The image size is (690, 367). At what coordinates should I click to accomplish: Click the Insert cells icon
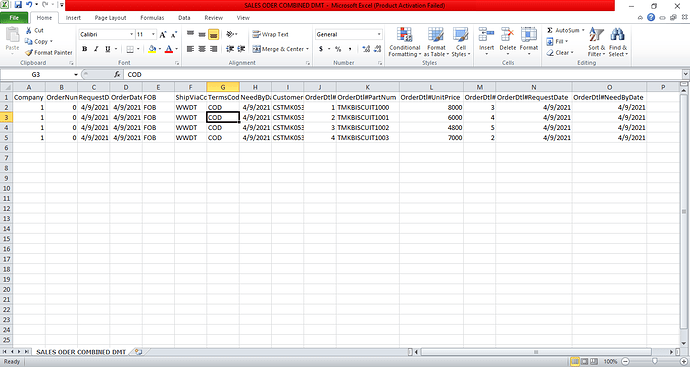[x=486, y=35]
